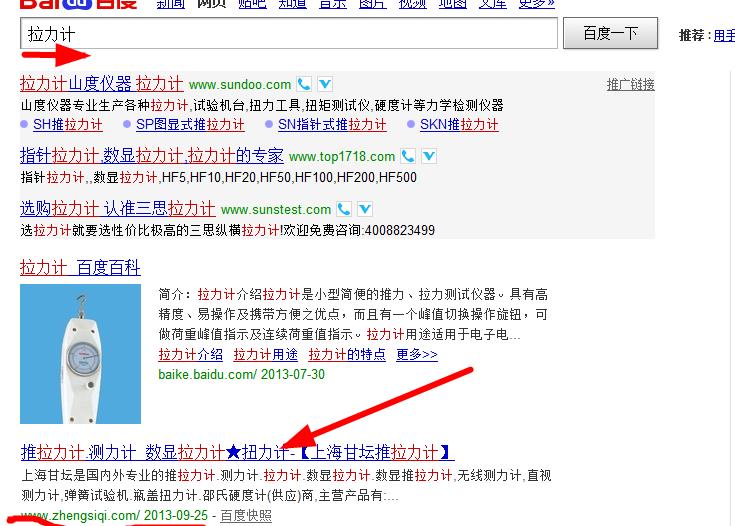Select the 网页 tab

click(x=211, y=4)
